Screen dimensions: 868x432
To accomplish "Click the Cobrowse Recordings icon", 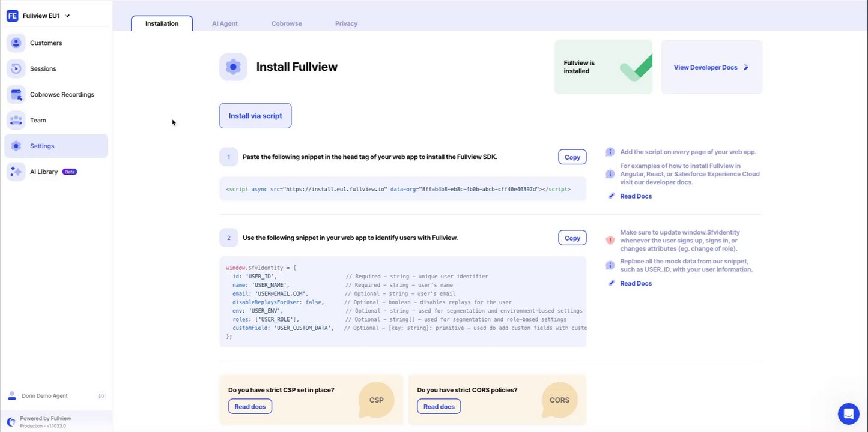I will coord(16,94).
